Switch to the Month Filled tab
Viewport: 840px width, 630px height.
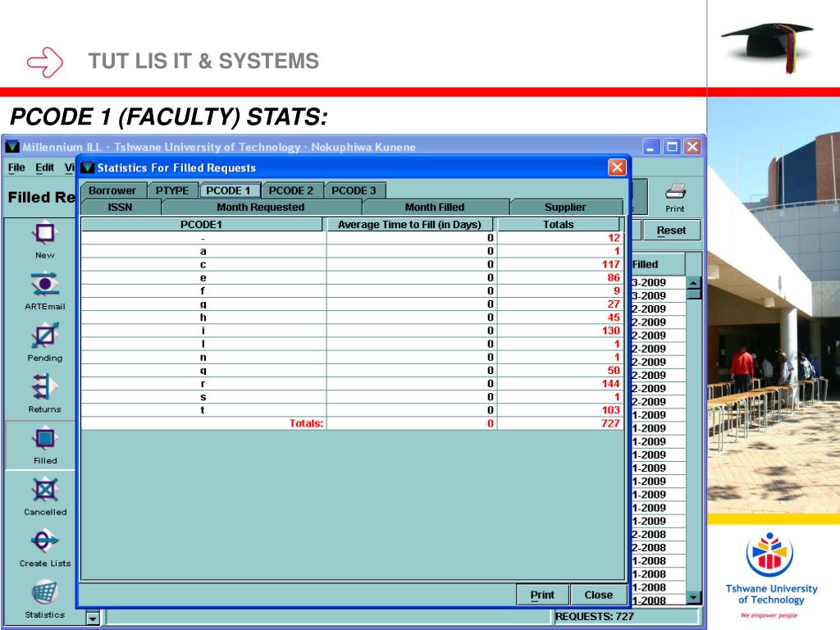435,207
